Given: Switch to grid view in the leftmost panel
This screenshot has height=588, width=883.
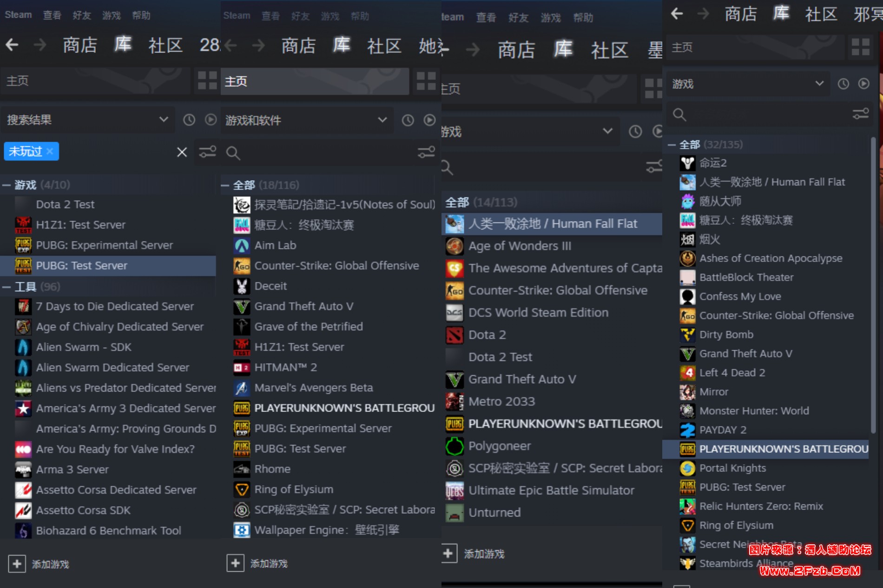Looking at the screenshot, I should point(207,80).
